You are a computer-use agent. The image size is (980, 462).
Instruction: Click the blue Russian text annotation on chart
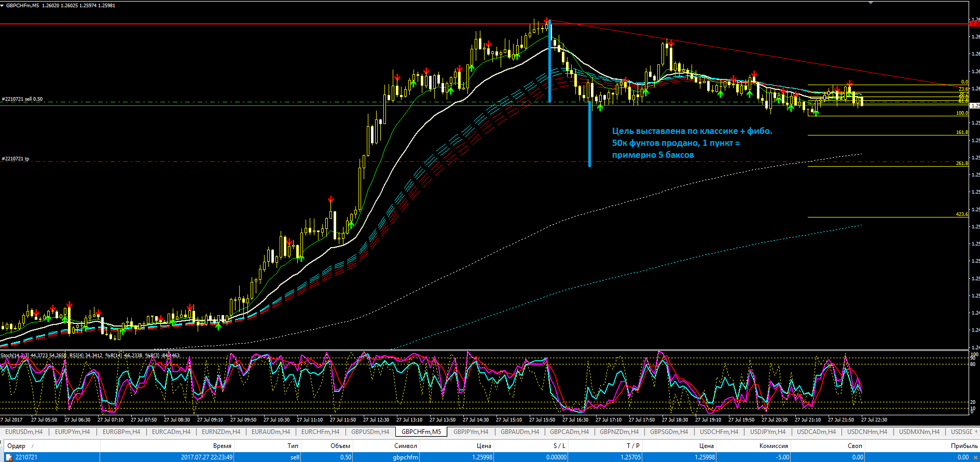coord(692,143)
